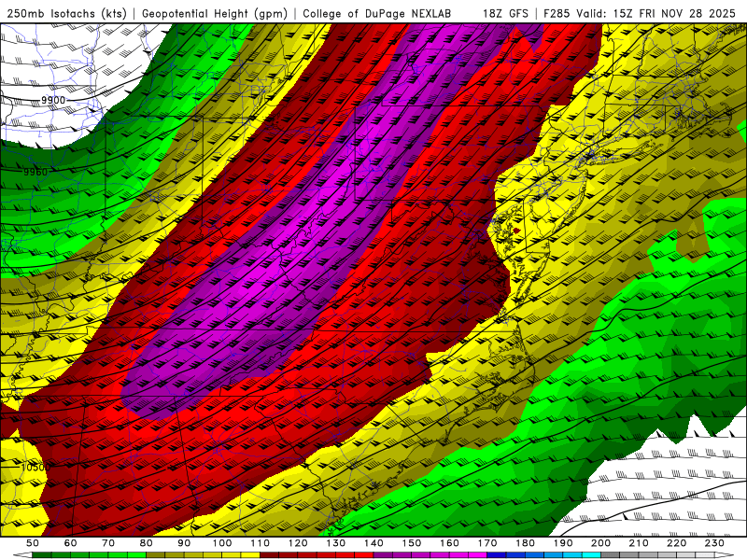Image resolution: width=747 pixels, height=560 pixels.
Task: Click the '18Z GFS' model run label
Action: 505,13
